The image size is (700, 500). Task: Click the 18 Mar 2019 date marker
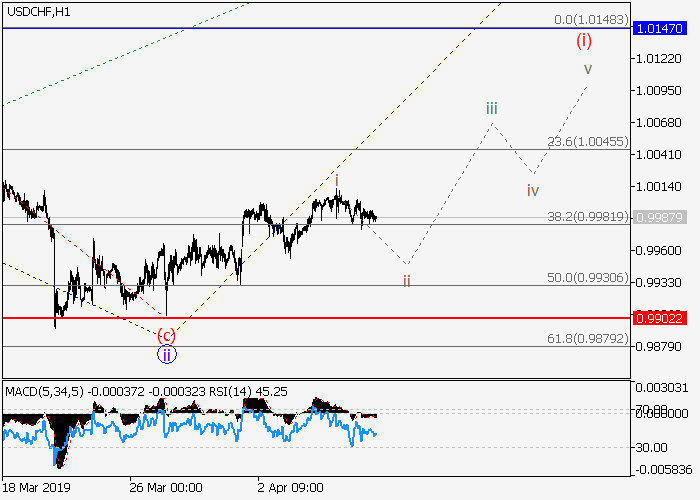(x=36, y=488)
